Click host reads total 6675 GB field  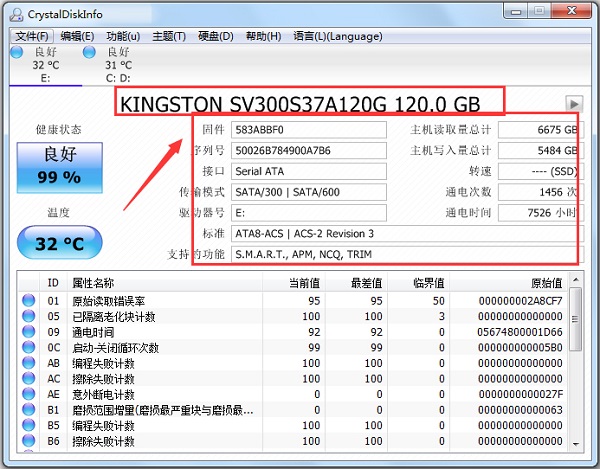coord(541,130)
